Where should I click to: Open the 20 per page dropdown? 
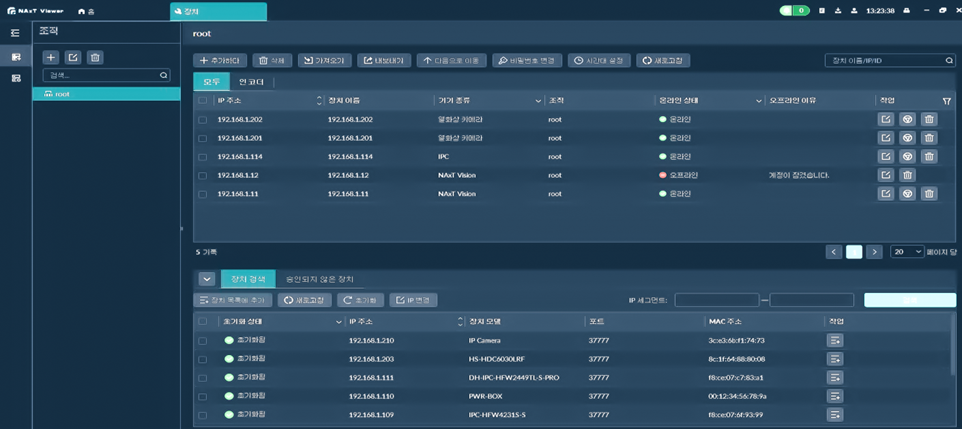point(906,252)
